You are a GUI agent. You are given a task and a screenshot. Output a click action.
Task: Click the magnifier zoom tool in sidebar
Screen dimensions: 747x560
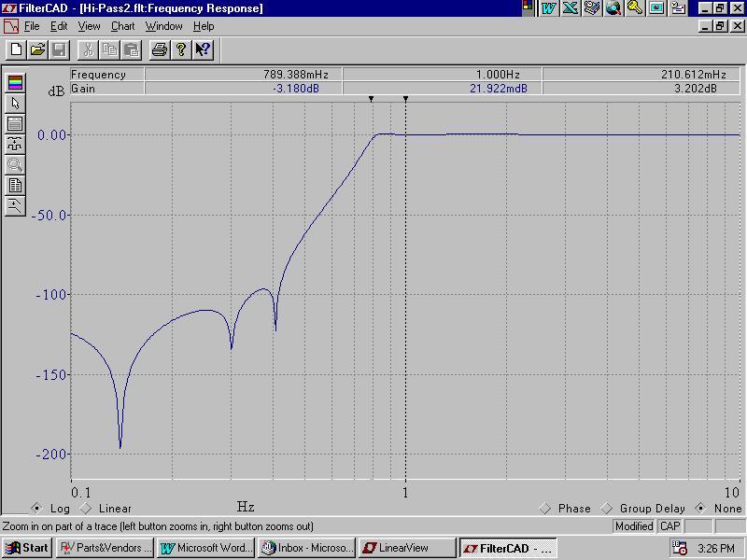(x=15, y=165)
